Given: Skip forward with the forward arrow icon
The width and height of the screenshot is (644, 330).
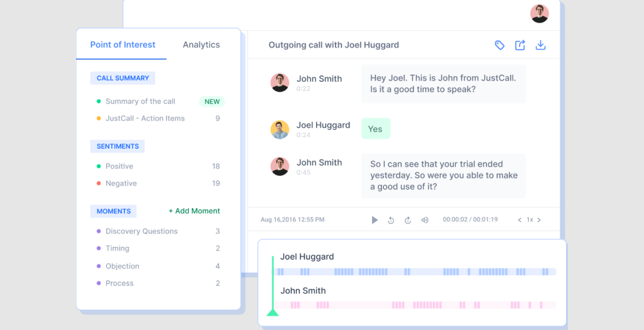Looking at the screenshot, I should pos(408,220).
